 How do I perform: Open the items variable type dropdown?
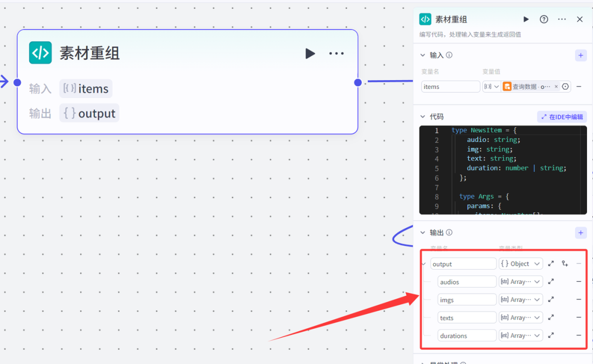click(x=491, y=87)
